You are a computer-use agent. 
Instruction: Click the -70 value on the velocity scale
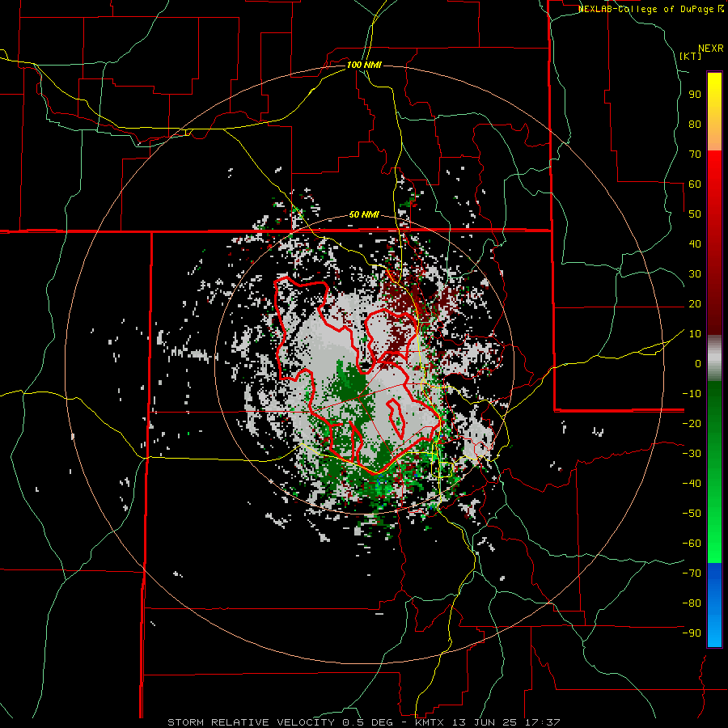point(692,574)
